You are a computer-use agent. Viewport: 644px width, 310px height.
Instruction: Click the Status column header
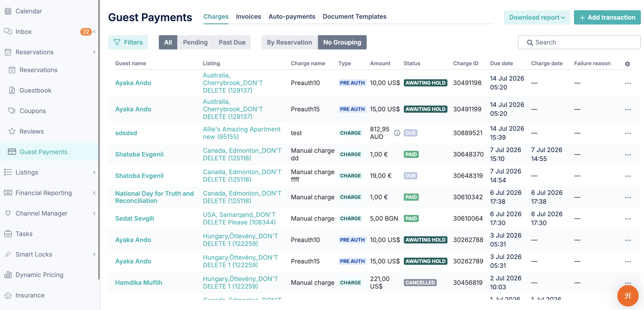pos(412,63)
